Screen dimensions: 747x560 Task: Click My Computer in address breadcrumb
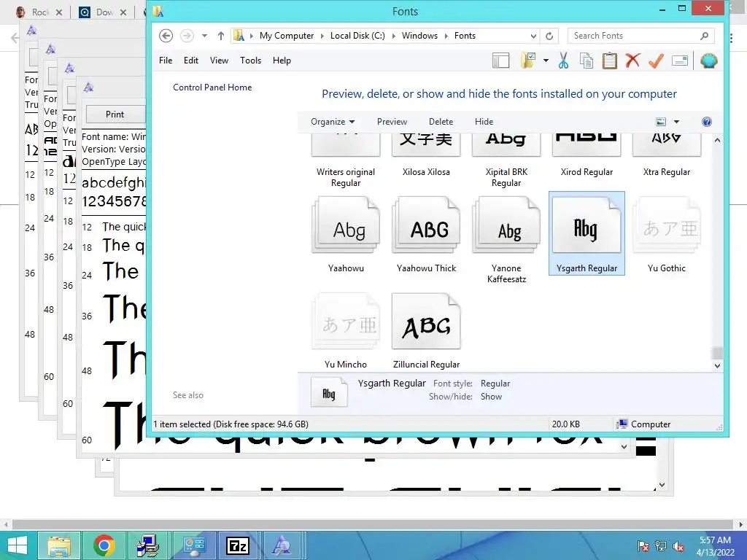coord(287,36)
